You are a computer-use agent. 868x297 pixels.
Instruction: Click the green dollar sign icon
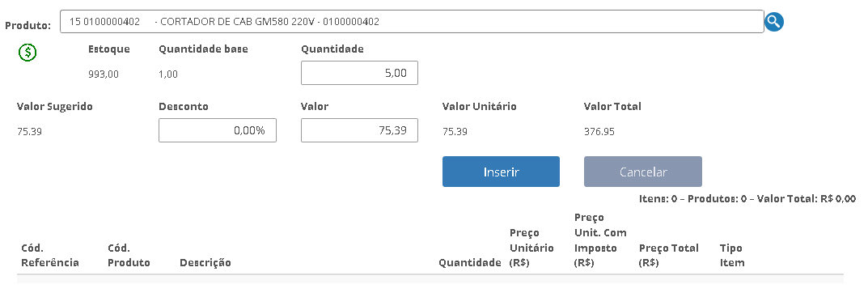[x=28, y=52]
